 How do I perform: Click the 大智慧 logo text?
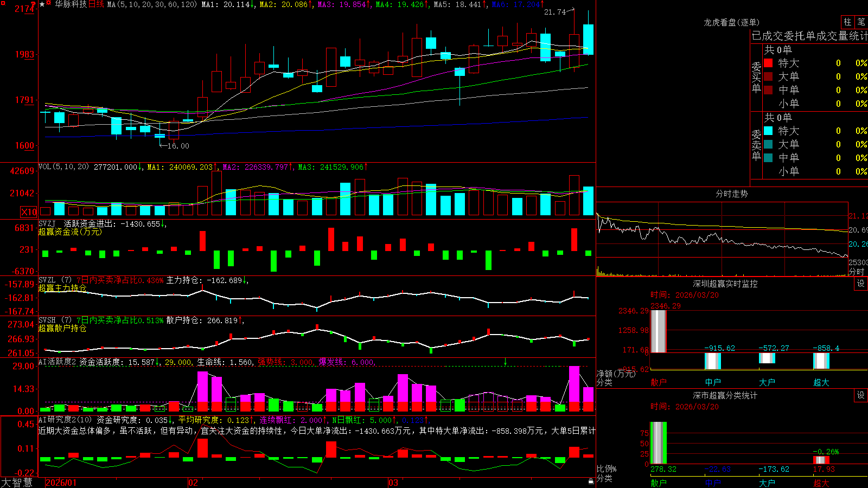click(17, 483)
